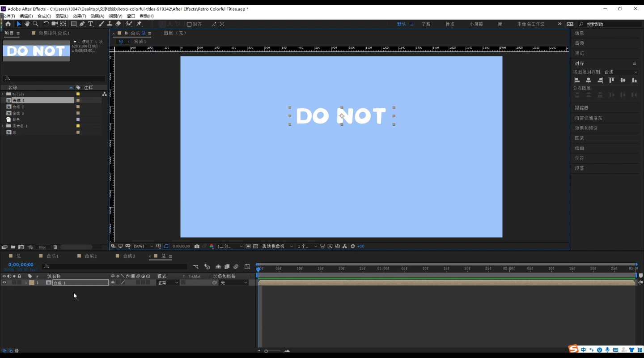This screenshot has height=358, width=644.
Task: Open the 效果(T) menu
Action: 80,16
